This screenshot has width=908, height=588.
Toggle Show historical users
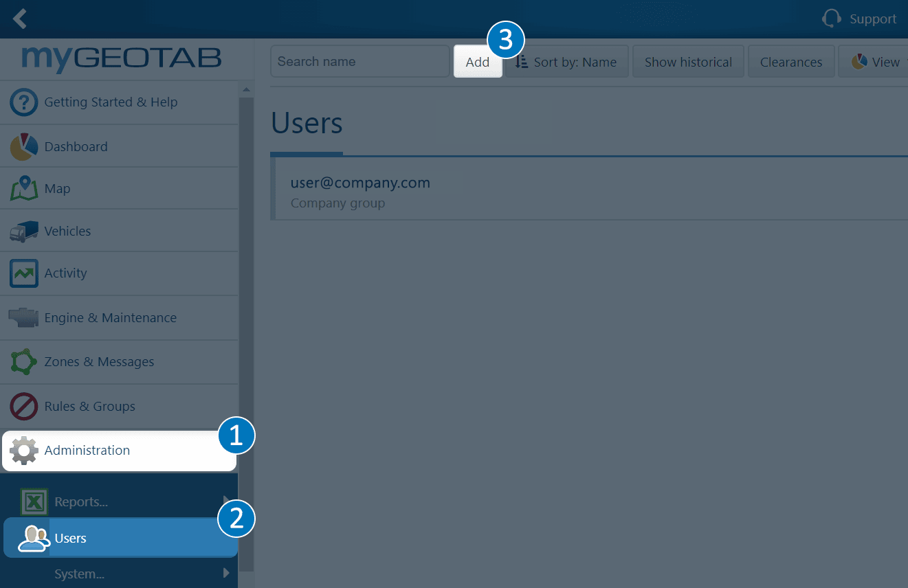[x=687, y=62]
